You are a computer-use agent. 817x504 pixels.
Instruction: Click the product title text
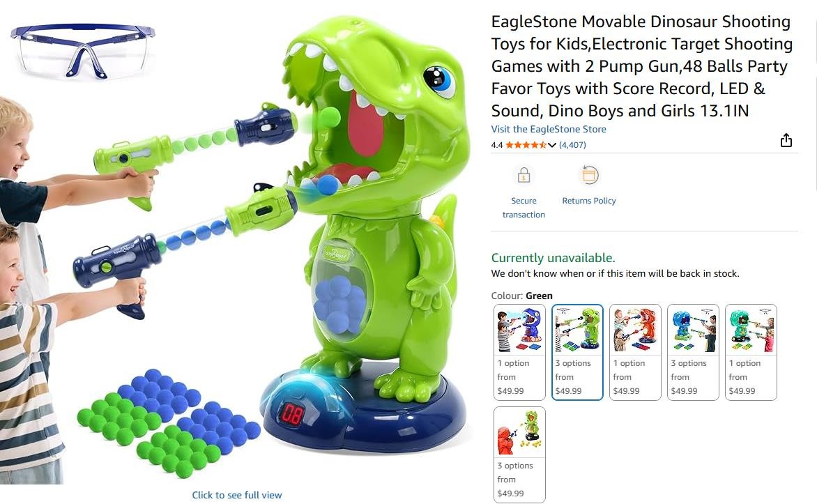pos(642,66)
